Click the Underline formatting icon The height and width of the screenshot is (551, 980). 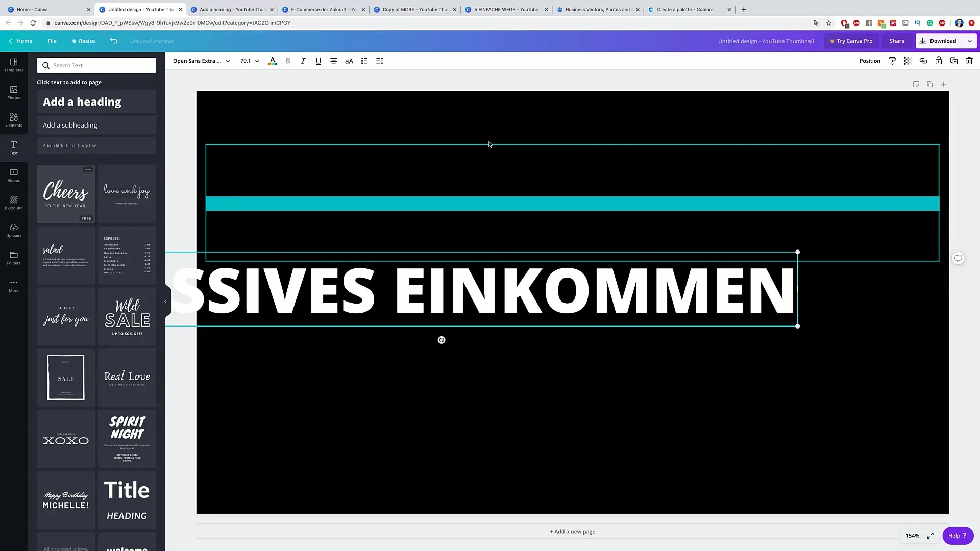(318, 61)
